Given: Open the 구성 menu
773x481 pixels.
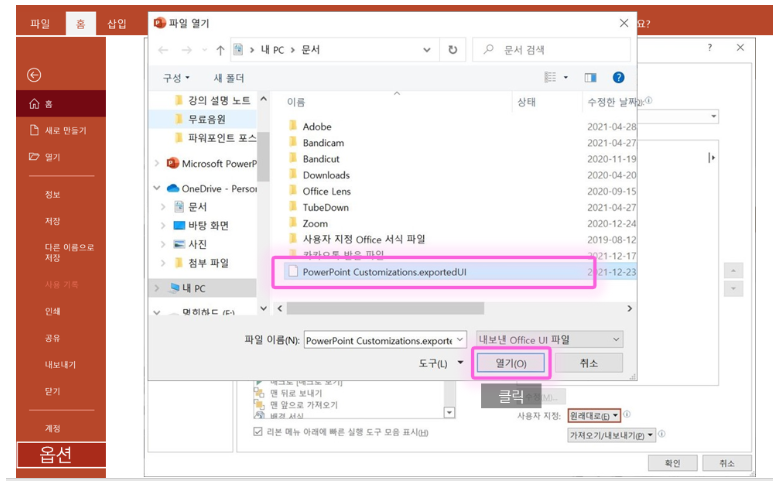Looking at the screenshot, I should coord(176,78).
